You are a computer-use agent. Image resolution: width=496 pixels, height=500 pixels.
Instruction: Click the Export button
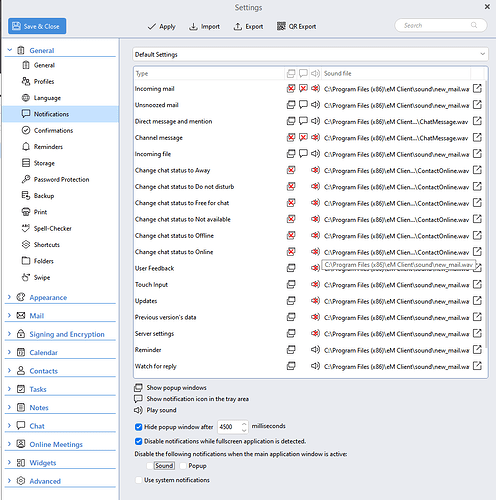click(x=248, y=26)
